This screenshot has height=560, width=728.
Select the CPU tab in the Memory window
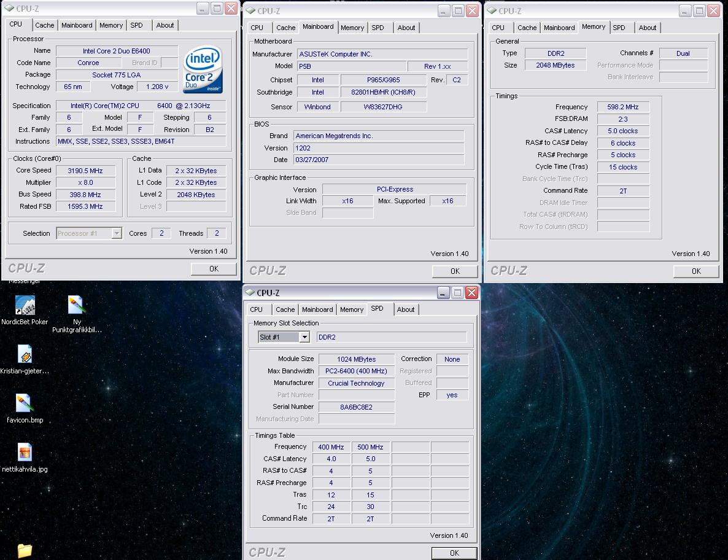tap(498, 28)
